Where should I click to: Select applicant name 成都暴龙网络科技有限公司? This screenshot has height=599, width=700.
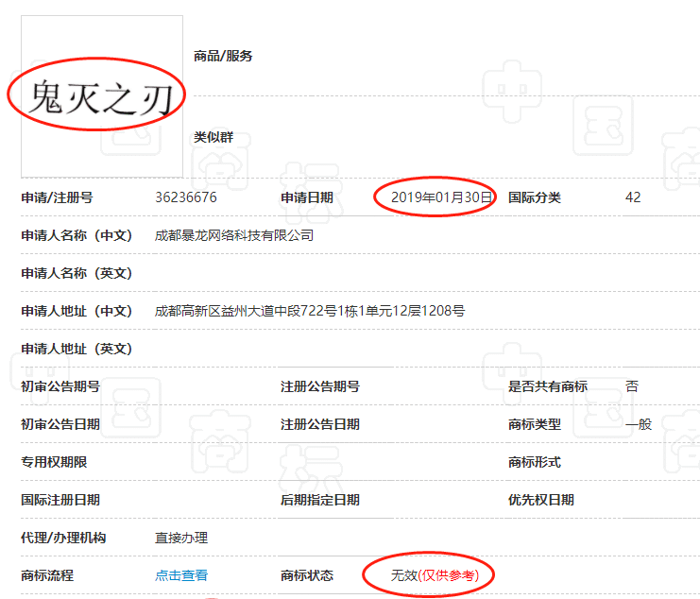click(x=234, y=235)
